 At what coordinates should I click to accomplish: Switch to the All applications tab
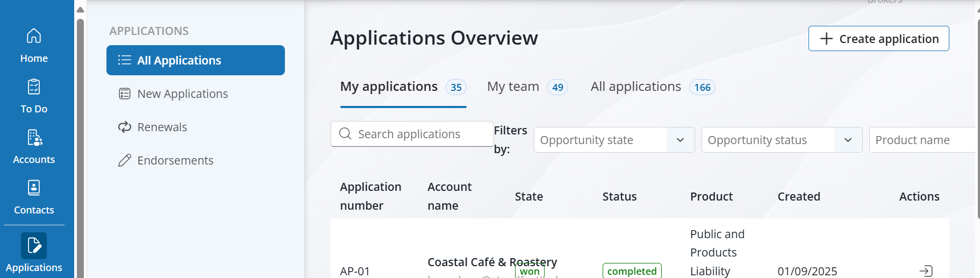coord(635,87)
